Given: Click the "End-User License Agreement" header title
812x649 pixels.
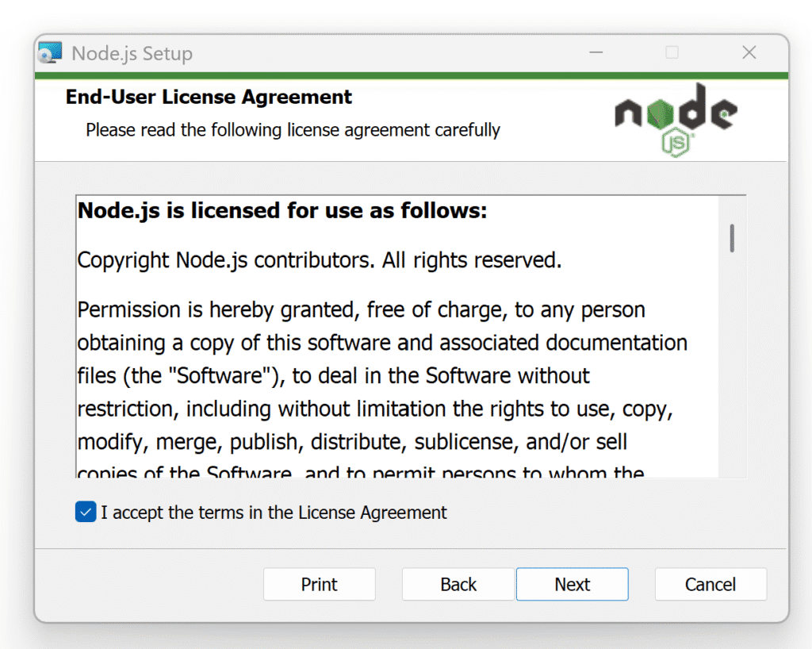Looking at the screenshot, I should (x=209, y=97).
